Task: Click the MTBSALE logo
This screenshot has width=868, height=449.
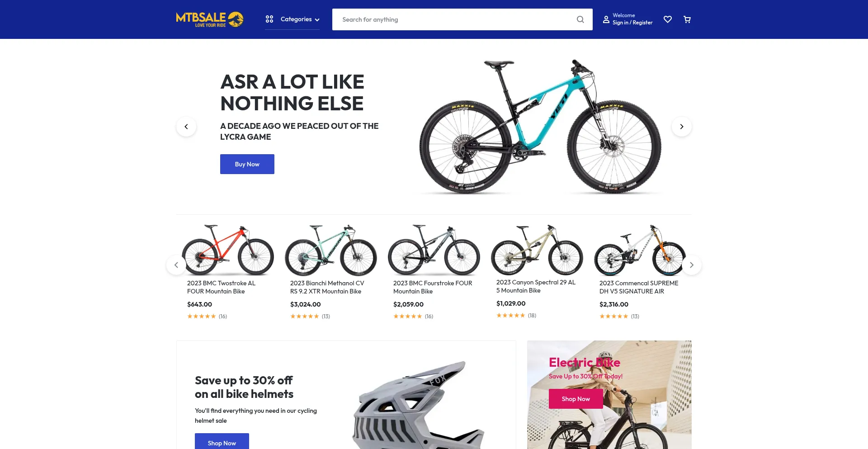Action: pos(210,19)
